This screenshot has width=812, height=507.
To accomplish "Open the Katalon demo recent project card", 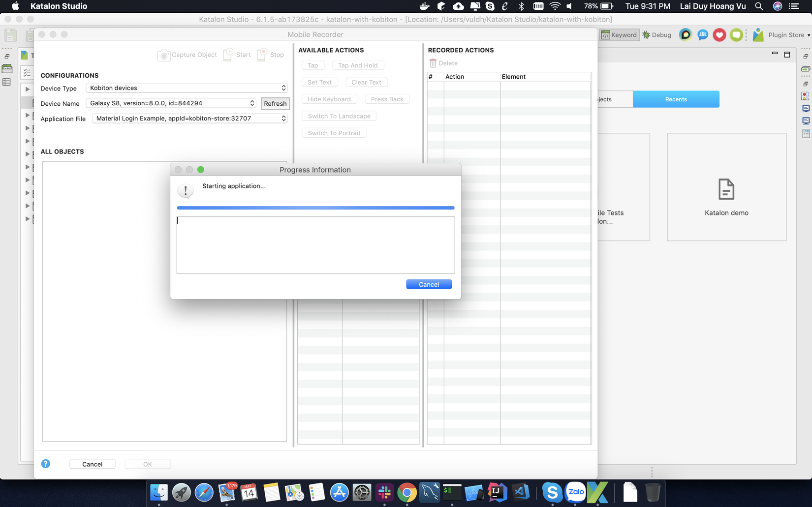I will tap(726, 187).
